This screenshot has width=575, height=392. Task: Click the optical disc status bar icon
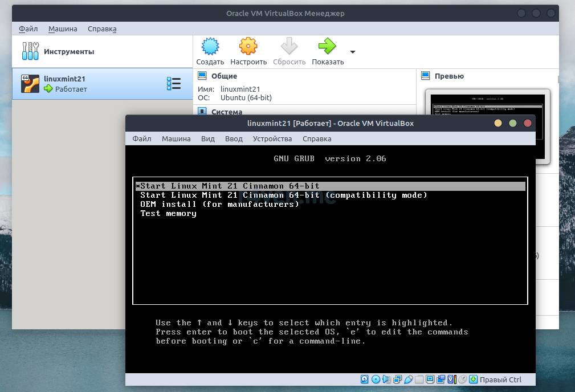(x=376, y=379)
